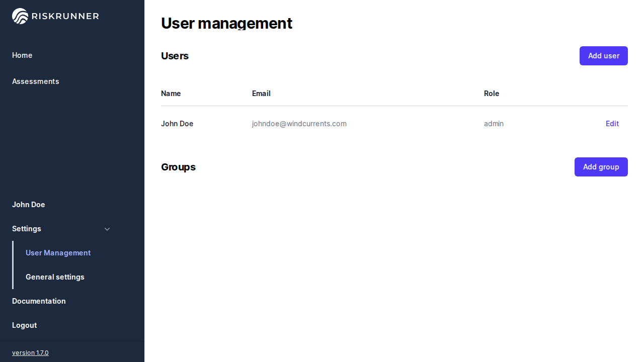This screenshot has width=644, height=362.
Task: Open the Documentation link
Action: [x=39, y=301]
